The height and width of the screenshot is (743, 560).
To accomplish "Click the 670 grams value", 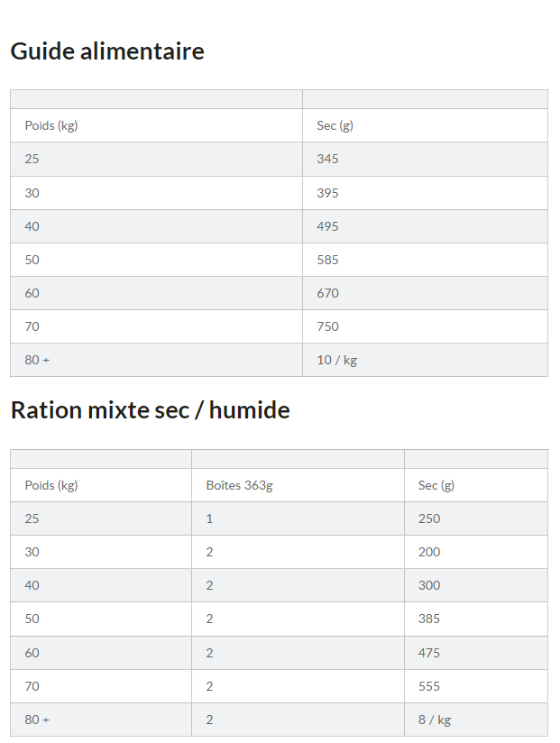I will point(328,293).
